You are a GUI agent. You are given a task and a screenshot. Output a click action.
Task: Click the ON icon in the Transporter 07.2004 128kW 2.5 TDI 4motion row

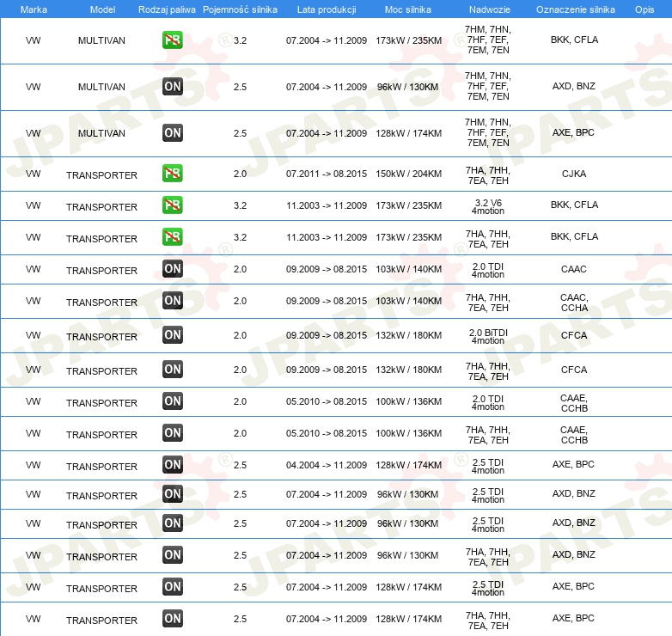click(172, 587)
